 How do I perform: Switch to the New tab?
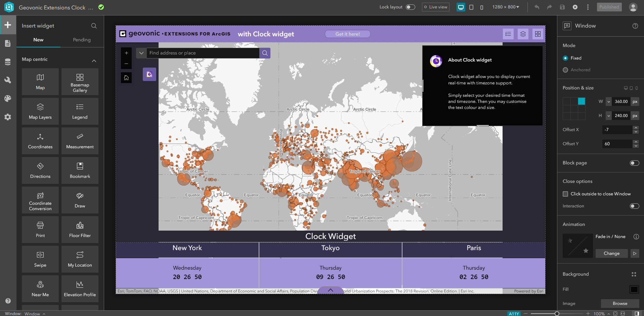[38, 40]
